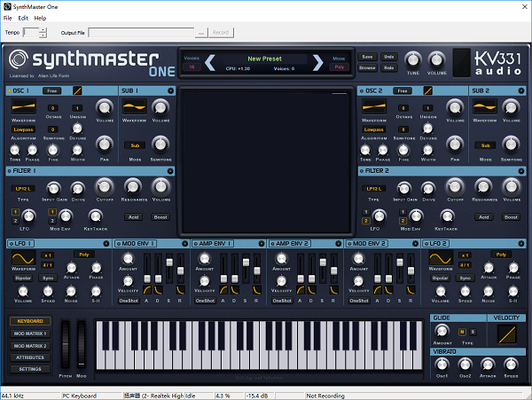Open FILTER 1 options gear icon
The image size is (532, 400).
(170, 171)
